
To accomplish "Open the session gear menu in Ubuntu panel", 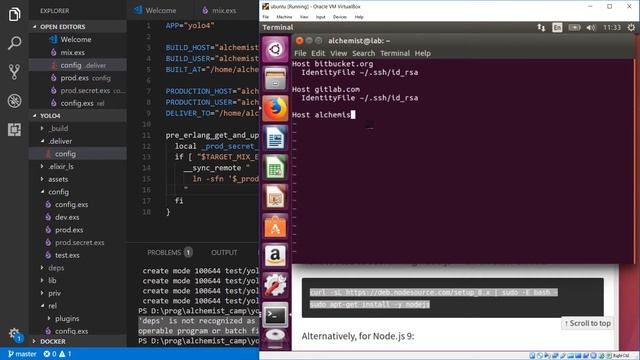I will pos(631,27).
